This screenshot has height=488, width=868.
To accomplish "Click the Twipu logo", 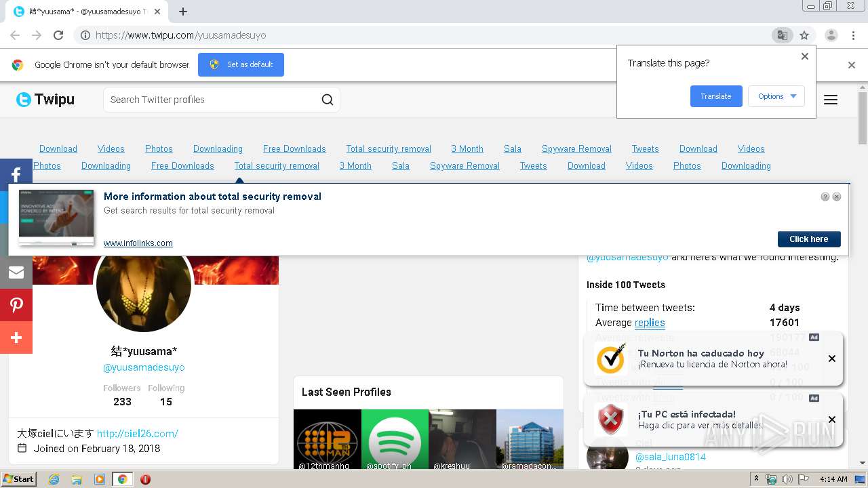I will pos(45,100).
